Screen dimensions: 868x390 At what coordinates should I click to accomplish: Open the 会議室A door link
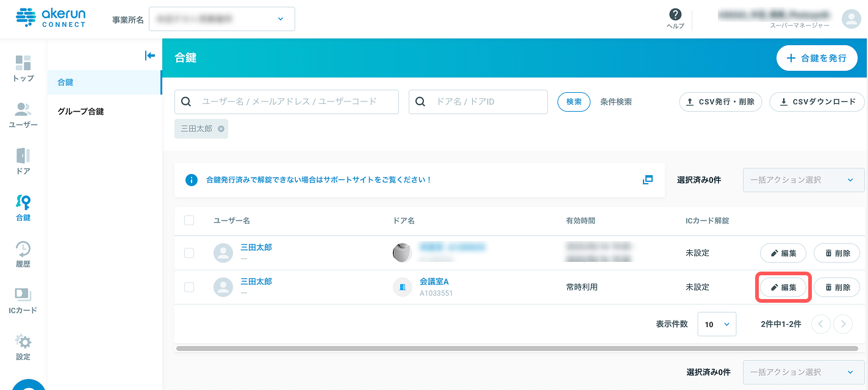click(x=434, y=282)
